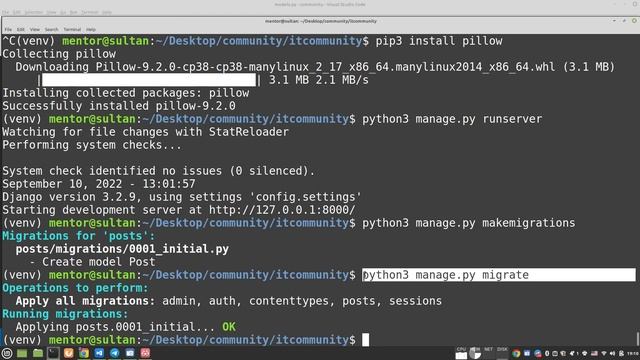Open the file manager folder icon in taskbar
640x360 pixels.
pyautogui.click(x=38, y=353)
